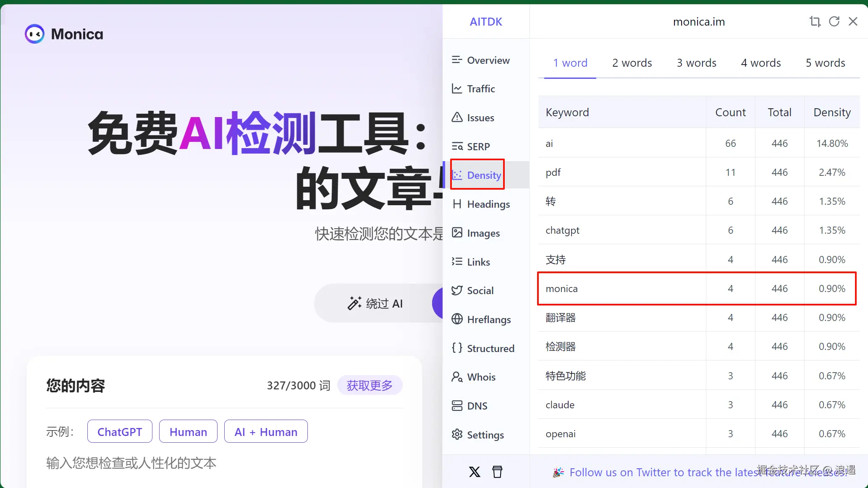The height and width of the screenshot is (488, 868).
Task: Click the ChatGPT example button
Action: [120, 431]
